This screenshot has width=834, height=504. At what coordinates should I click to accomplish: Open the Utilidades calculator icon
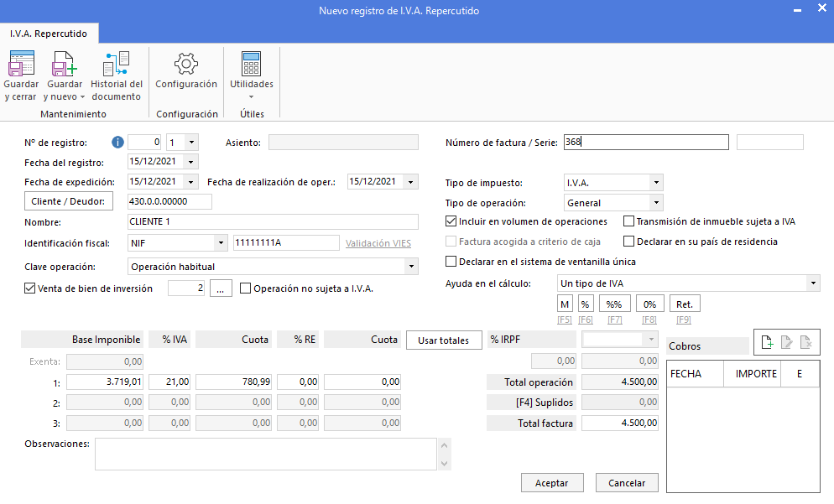pos(251,64)
